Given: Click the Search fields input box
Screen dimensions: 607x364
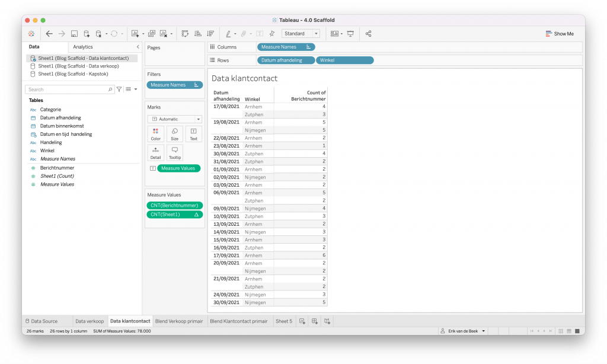Looking at the screenshot, I should [x=69, y=90].
